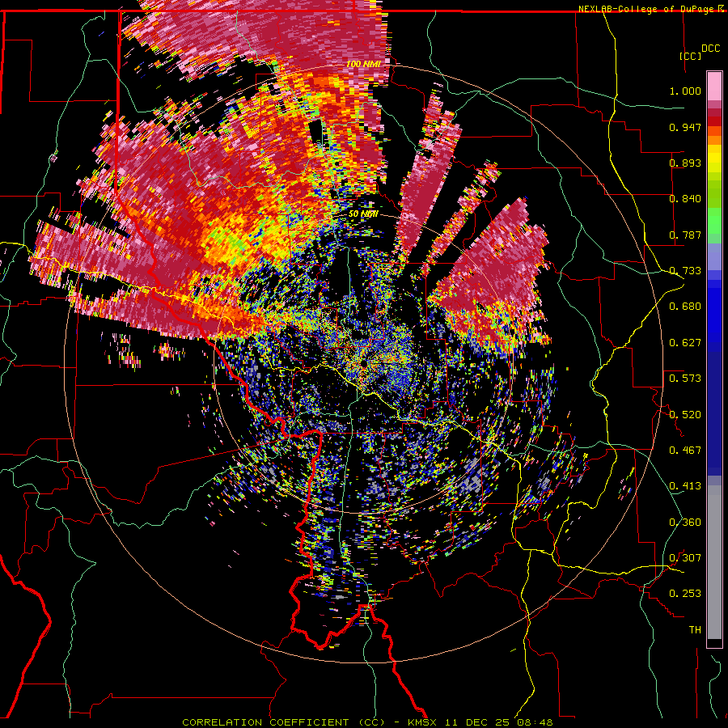Click the 0.733 scale value
Image resolution: width=728 pixels, height=728 pixels.
pyautogui.click(x=685, y=271)
